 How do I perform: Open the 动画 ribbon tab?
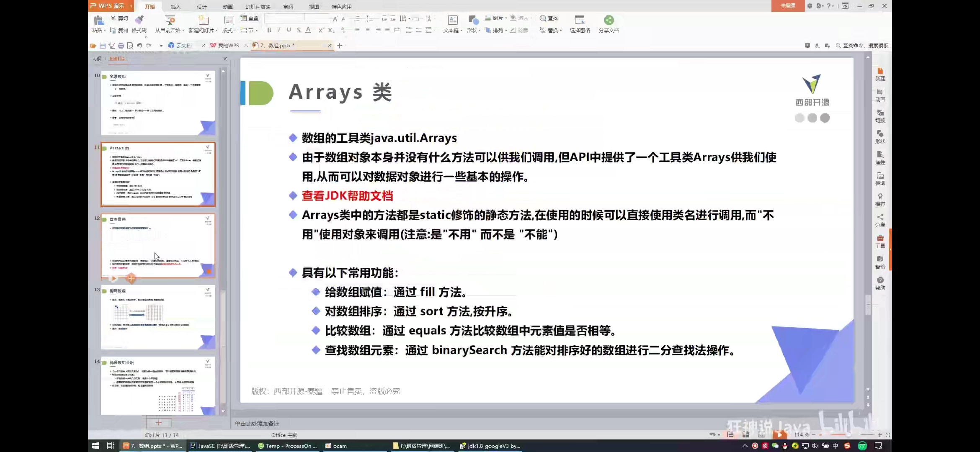point(227,7)
